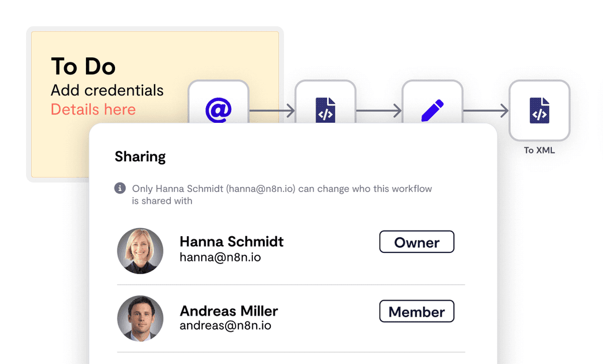Click the "To Do" sticky note title
Viewport: 603px width, 364px height.
point(83,67)
